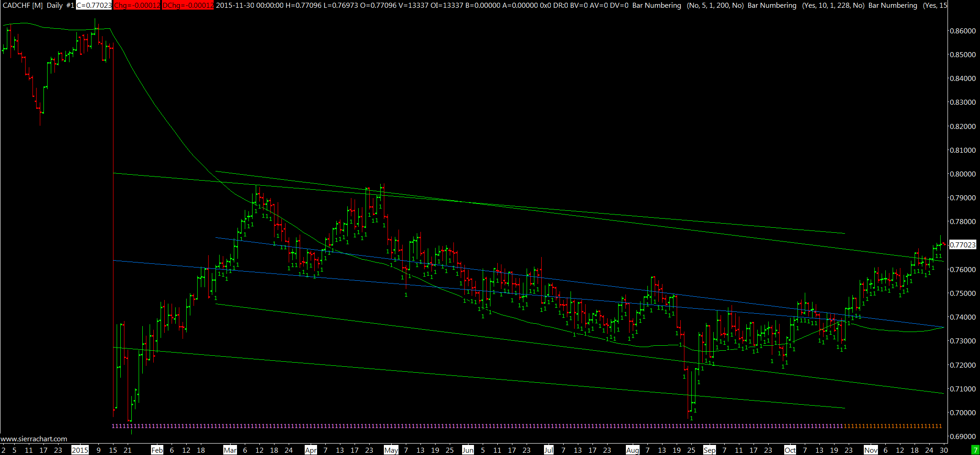Click the 0.72000 price axis label
Viewport: 980px width, 455px height.
tap(963, 365)
